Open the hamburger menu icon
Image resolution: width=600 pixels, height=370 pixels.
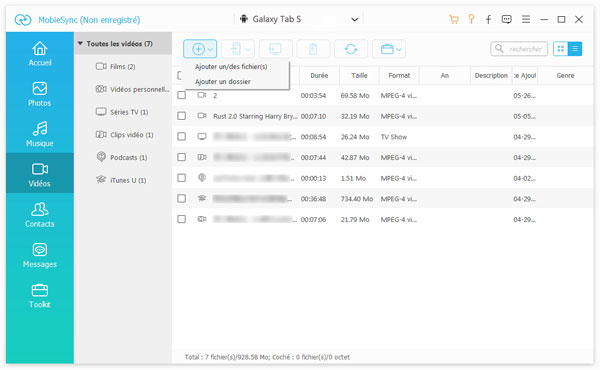pyautogui.click(x=526, y=19)
